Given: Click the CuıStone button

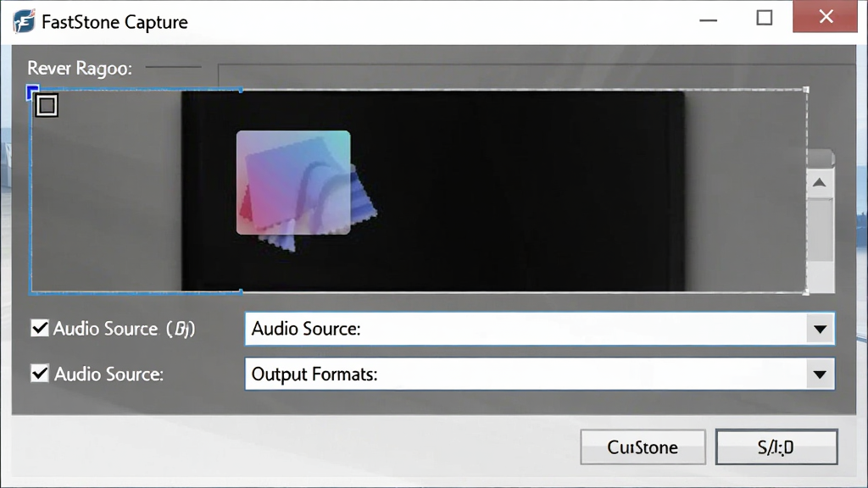Looking at the screenshot, I should pos(643,447).
